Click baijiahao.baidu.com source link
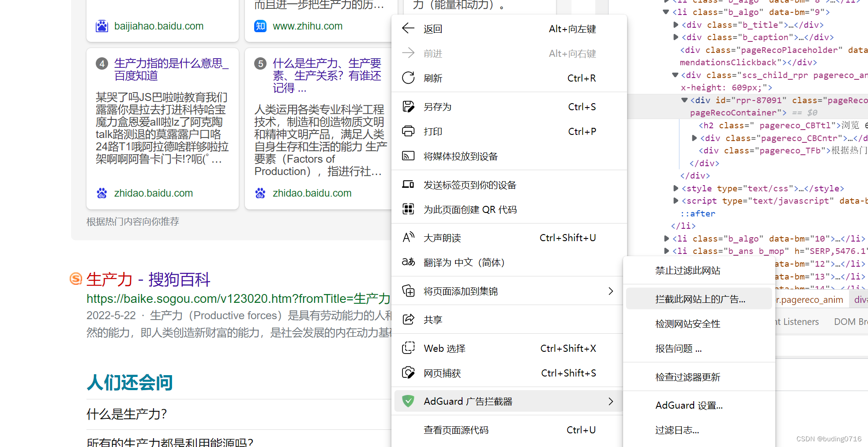Image resolution: width=868 pixels, height=447 pixels. click(x=159, y=26)
